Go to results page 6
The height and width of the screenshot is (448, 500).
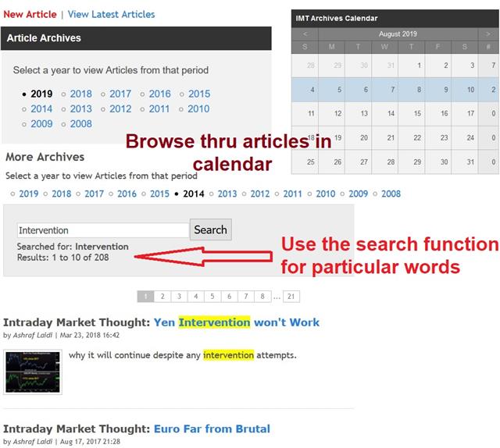pyautogui.click(x=229, y=297)
